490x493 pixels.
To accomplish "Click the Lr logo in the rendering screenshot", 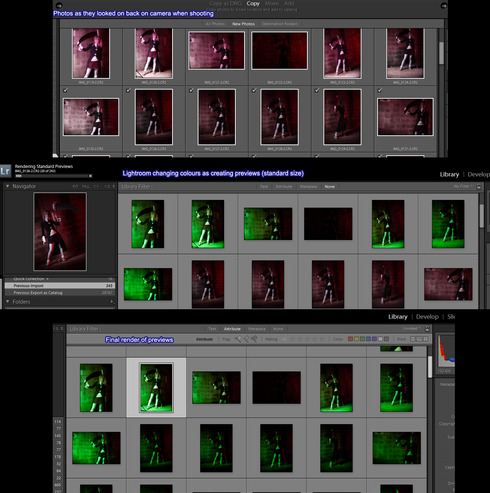I will (x=5, y=171).
